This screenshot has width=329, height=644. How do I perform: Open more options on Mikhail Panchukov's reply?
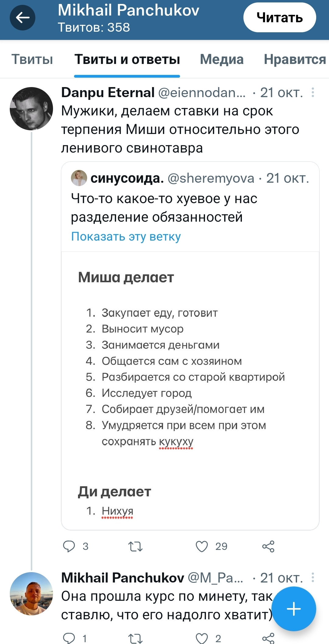(313, 578)
